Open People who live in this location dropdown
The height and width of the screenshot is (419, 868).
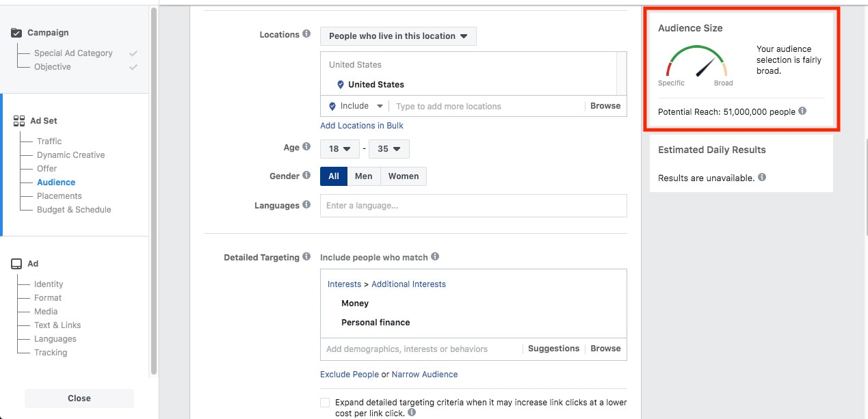tap(398, 36)
